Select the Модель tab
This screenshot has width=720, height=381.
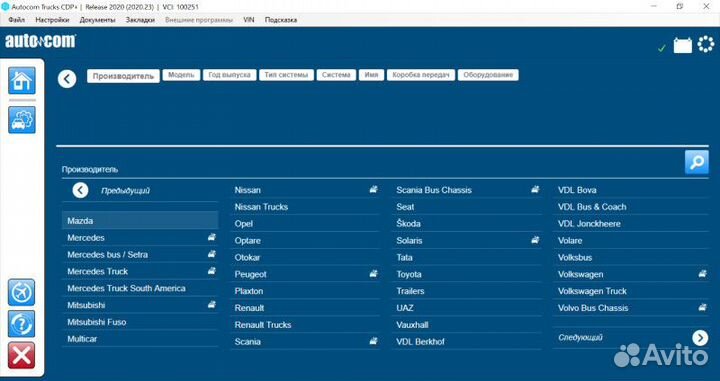click(181, 75)
